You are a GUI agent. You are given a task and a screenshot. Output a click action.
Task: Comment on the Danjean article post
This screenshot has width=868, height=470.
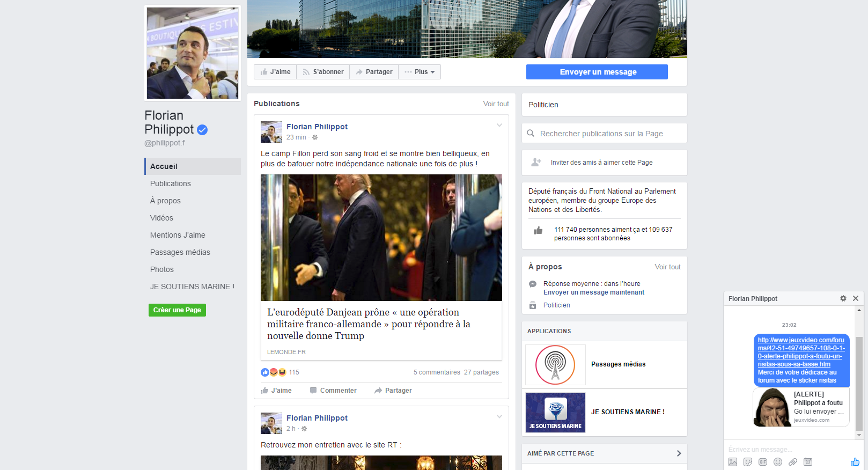pos(333,391)
